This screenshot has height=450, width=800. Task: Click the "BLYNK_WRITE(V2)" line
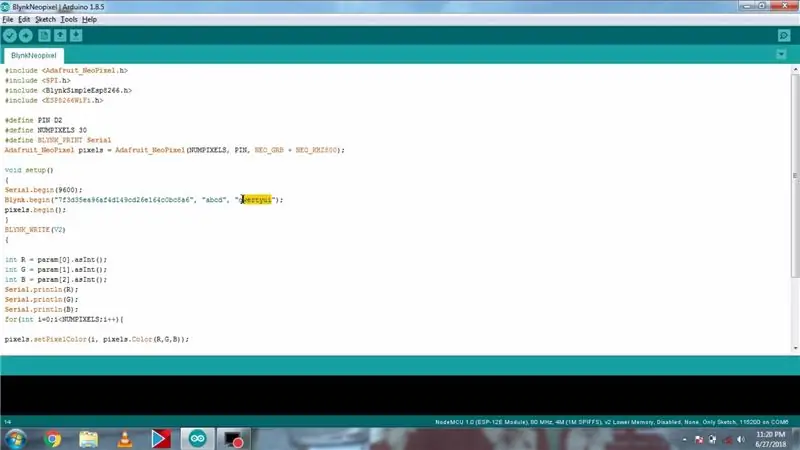[35, 230]
